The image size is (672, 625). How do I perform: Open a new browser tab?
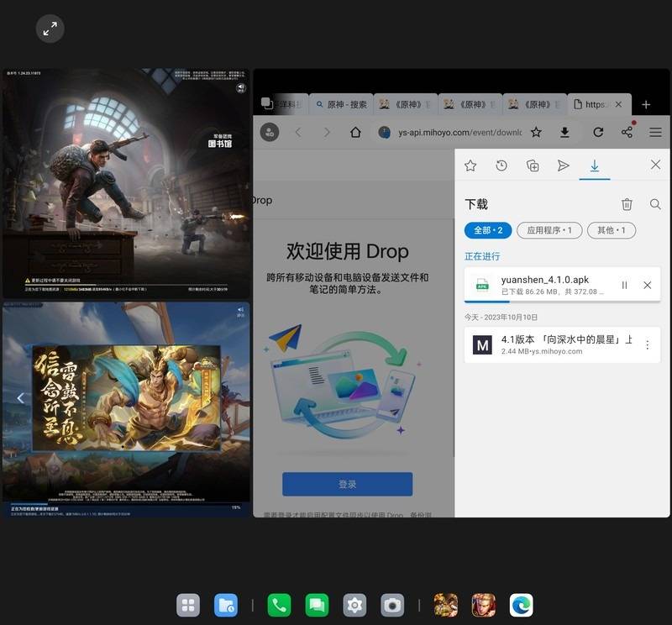pyautogui.click(x=646, y=105)
